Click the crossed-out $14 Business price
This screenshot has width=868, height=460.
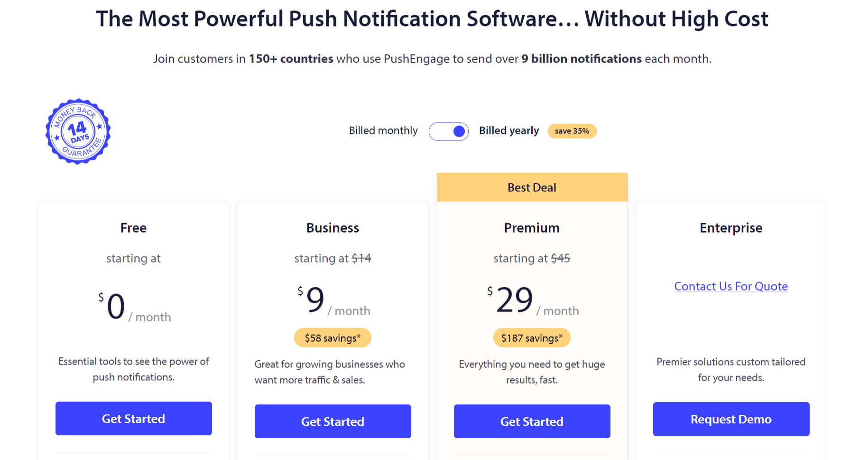pos(362,258)
